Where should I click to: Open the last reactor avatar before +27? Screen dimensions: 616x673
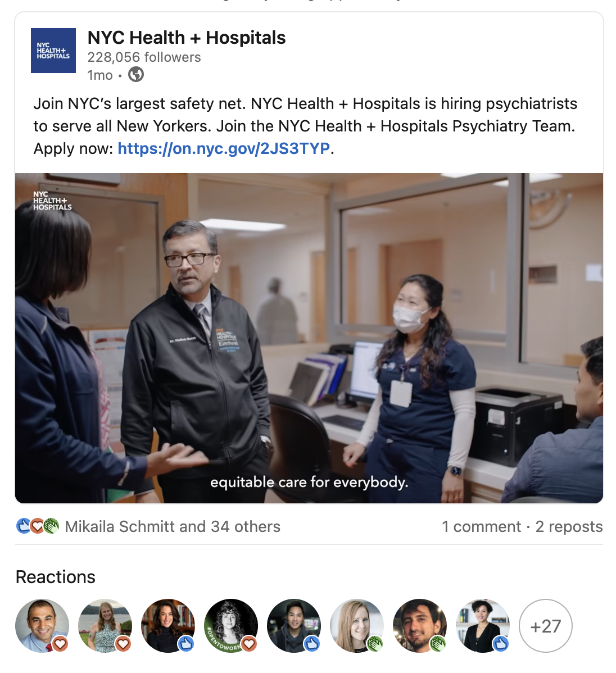[483, 626]
